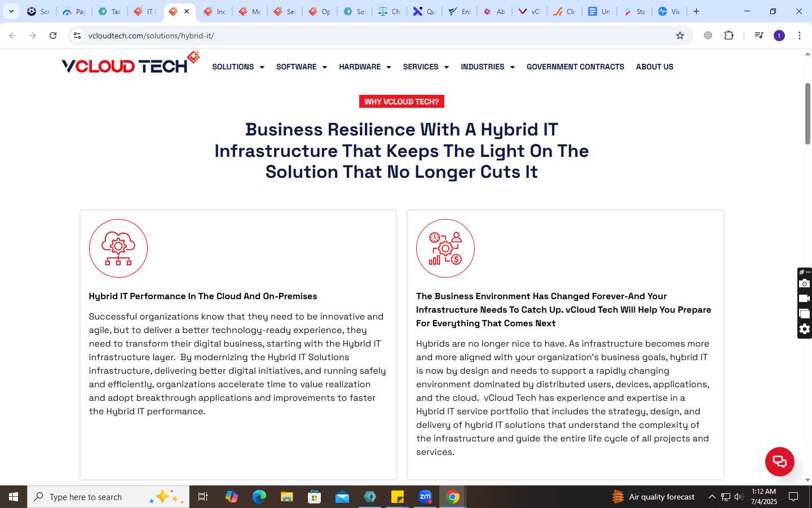Screen dimensions: 812x508
Task: Open side panel settings gear
Action: coord(805,329)
